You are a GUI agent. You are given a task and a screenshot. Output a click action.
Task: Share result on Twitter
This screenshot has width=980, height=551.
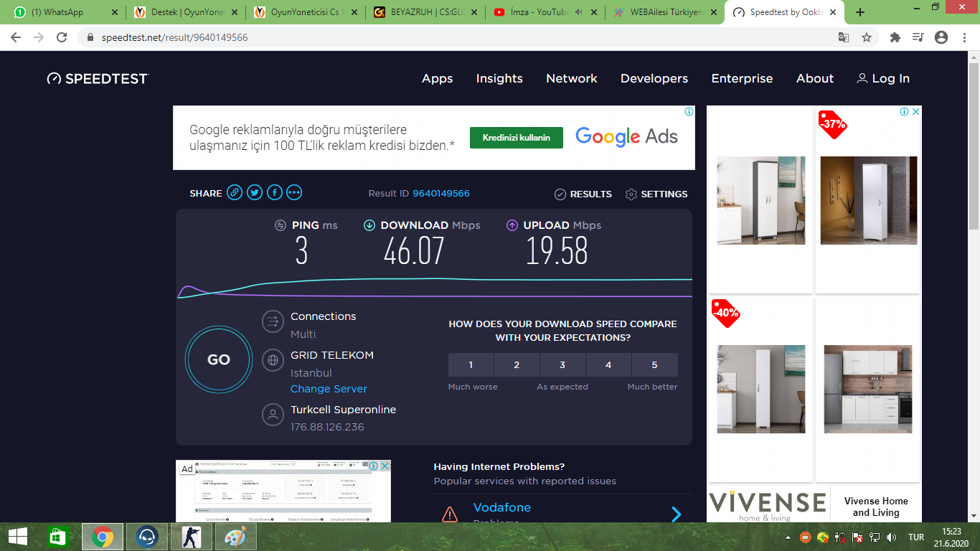255,192
